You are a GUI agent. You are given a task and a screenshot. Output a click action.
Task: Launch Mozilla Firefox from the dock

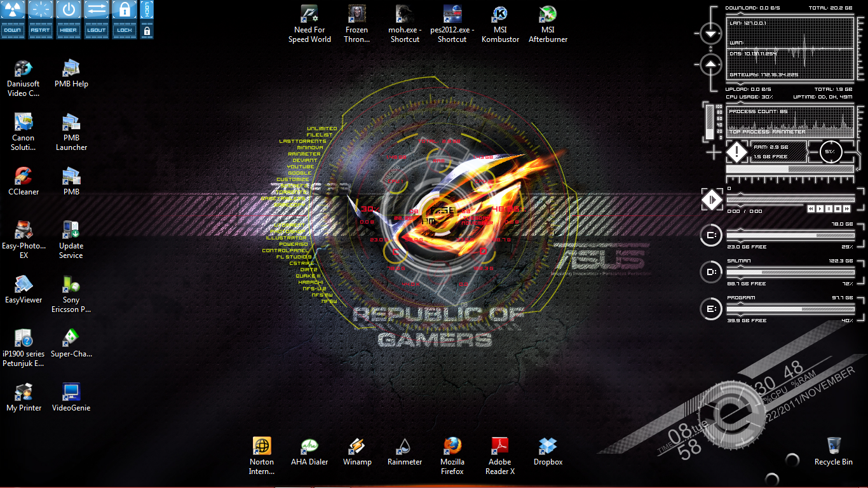pos(452,446)
